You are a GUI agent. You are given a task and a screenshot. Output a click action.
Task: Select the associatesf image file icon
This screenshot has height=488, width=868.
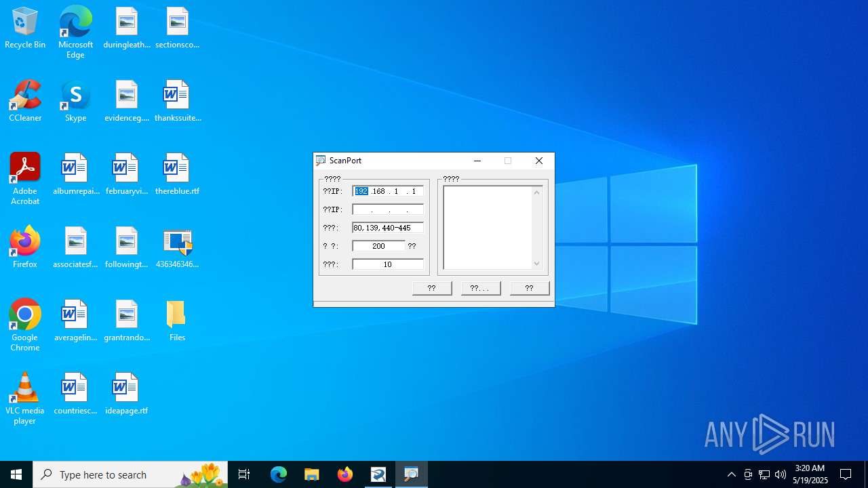pyautogui.click(x=75, y=248)
